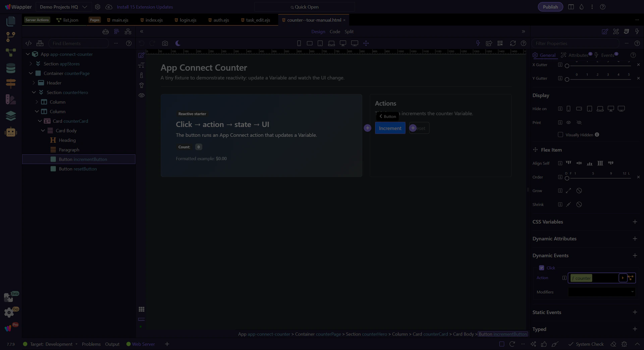Click the camera screenshot icon in design toolbar
This screenshot has height=350, width=644.
[x=165, y=43]
